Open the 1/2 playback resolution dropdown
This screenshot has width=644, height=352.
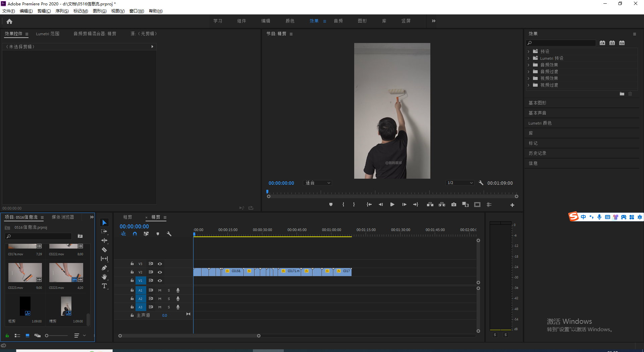[460, 183]
